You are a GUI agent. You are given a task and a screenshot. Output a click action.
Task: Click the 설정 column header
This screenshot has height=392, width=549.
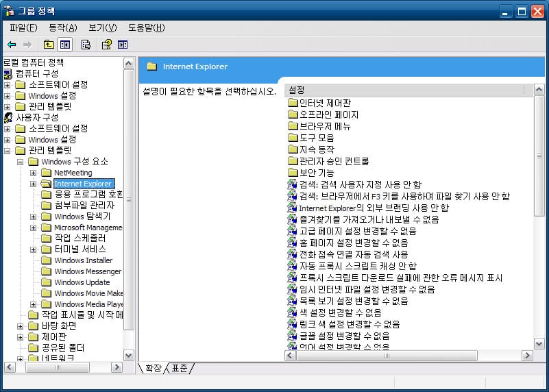pos(404,90)
